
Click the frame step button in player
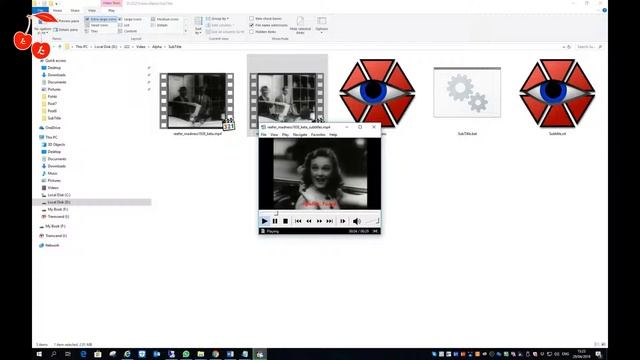click(x=342, y=221)
